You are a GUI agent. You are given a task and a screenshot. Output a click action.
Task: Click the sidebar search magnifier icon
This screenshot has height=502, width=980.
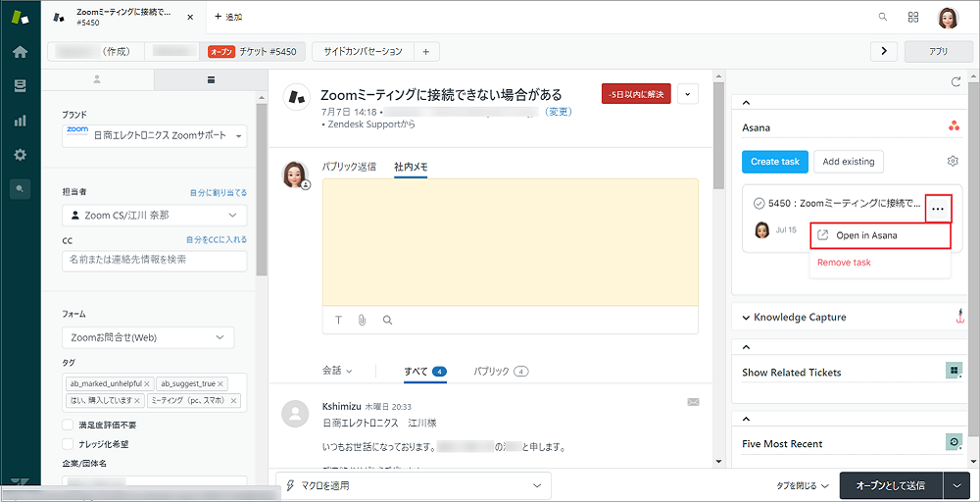tap(20, 189)
